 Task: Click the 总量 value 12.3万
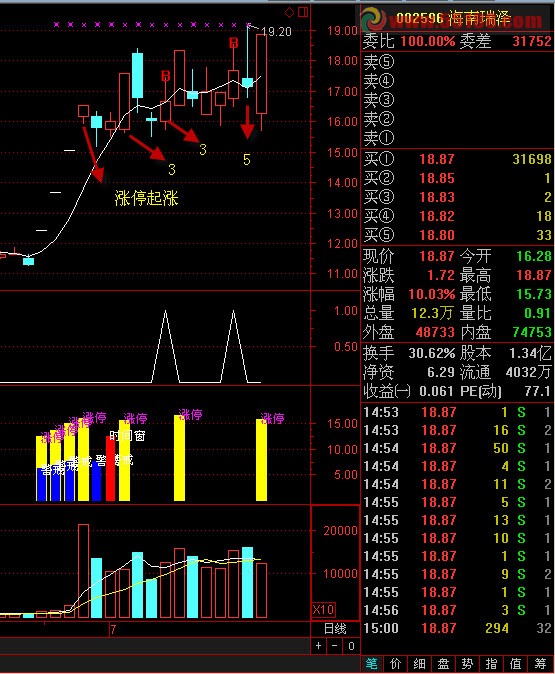432,313
